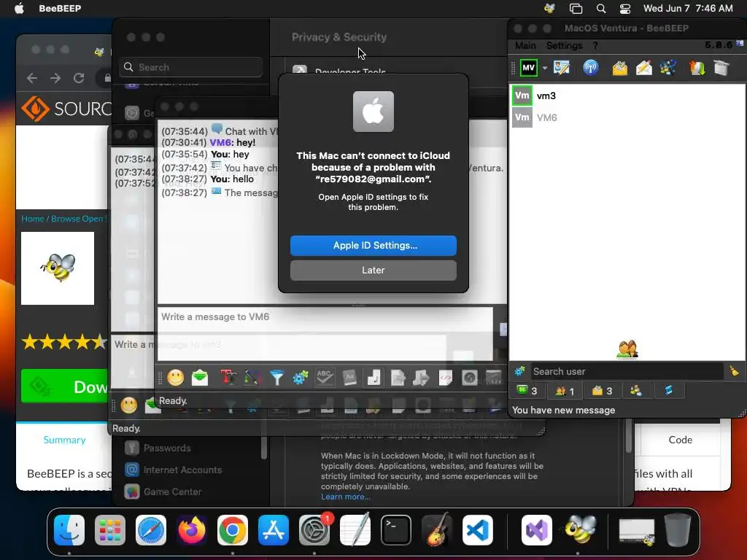Open Passwords in System Settings sidebar
Image resolution: width=747 pixels, height=560 pixels.
pos(167,448)
